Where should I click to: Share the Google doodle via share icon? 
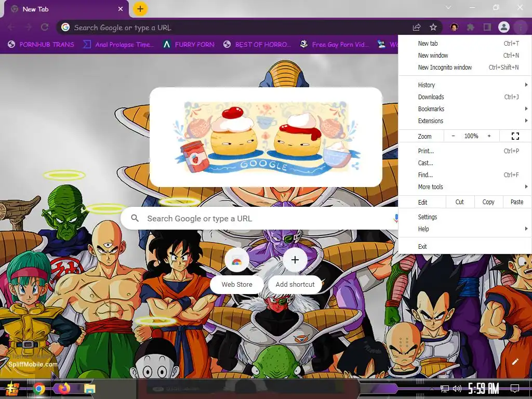(355, 166)
